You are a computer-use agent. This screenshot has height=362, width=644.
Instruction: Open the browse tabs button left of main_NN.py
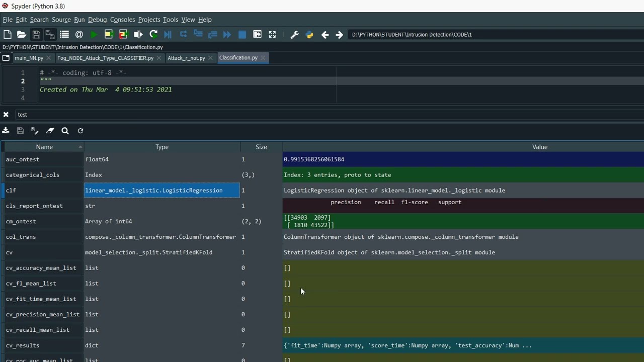click(x=6, y=58)
